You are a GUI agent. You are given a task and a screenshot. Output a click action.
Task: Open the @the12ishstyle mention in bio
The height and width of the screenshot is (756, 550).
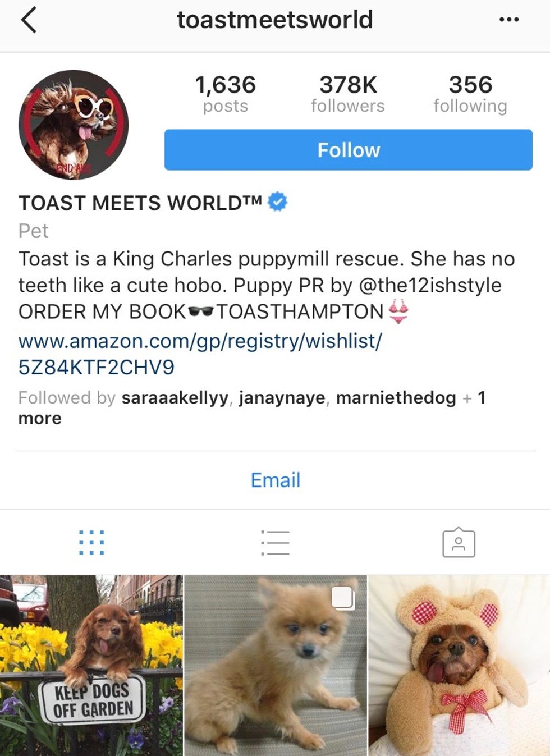pos(430,285)
